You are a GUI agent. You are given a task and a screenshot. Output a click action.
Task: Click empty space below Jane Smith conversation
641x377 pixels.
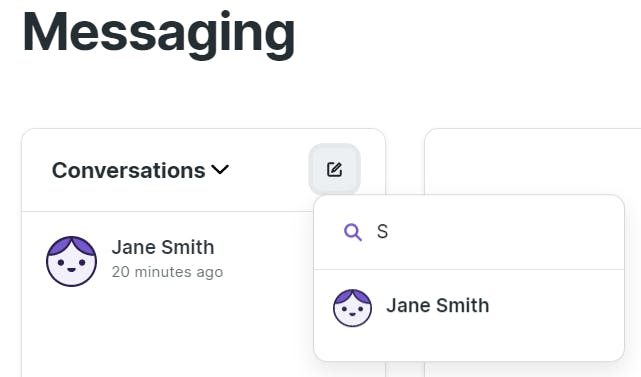pos(164,335)
